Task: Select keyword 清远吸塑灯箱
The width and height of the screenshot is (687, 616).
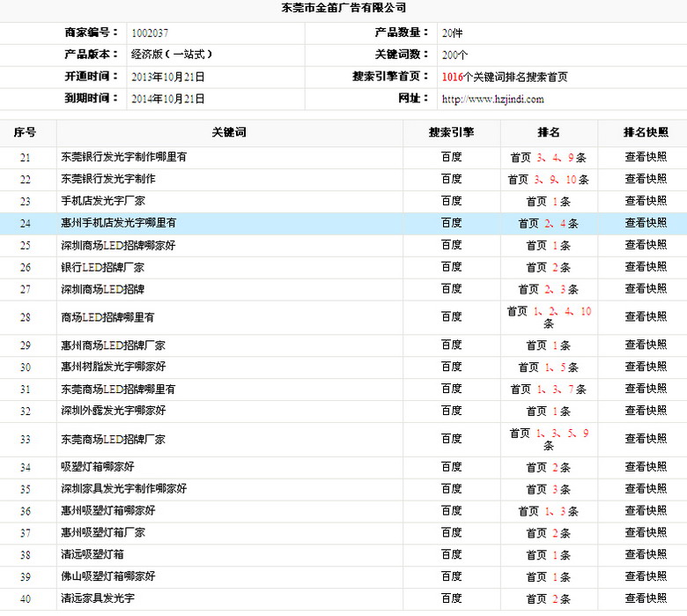Action: point(92,554)
